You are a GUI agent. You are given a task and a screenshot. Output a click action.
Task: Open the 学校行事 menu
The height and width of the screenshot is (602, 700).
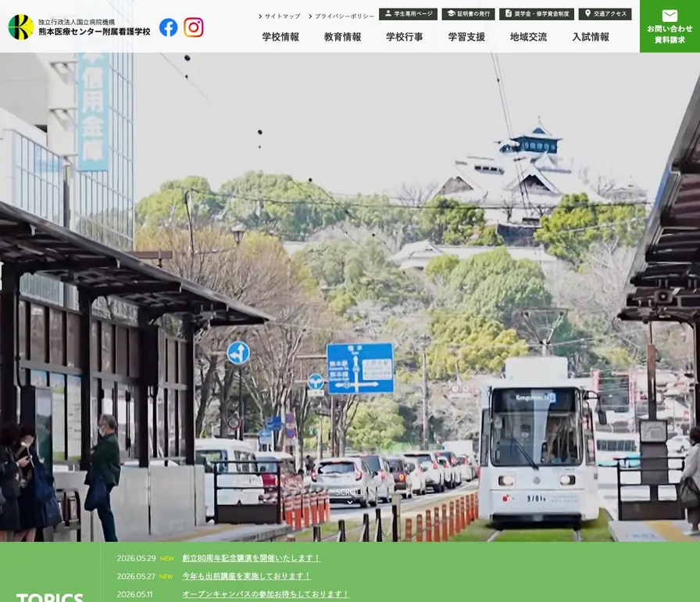tap(405, 37)
